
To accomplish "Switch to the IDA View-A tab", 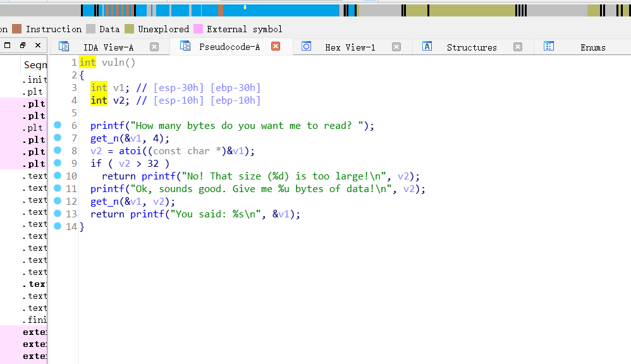I will tap(108, 47).
